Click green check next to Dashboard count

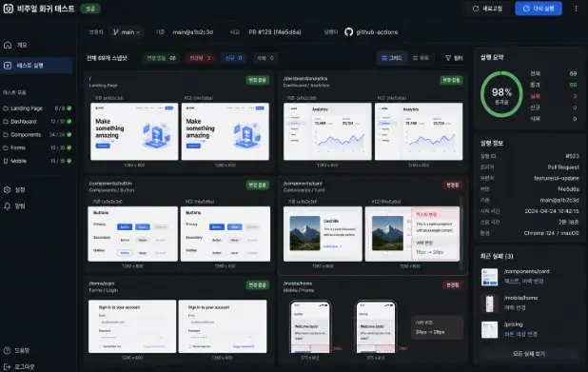pos(69,122)
